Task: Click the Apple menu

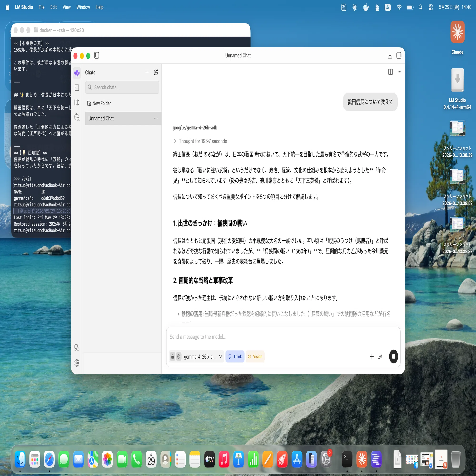Action: pos(8,7)
